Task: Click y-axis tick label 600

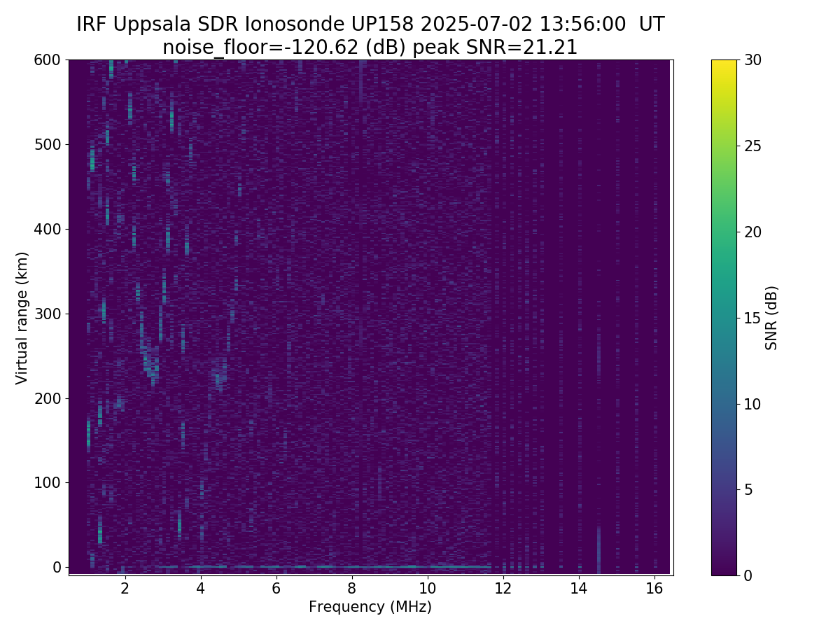Action: 48,60
